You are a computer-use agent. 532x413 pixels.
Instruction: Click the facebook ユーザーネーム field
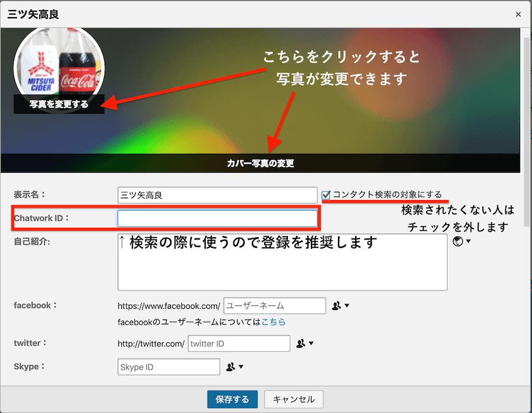(275, 306)
